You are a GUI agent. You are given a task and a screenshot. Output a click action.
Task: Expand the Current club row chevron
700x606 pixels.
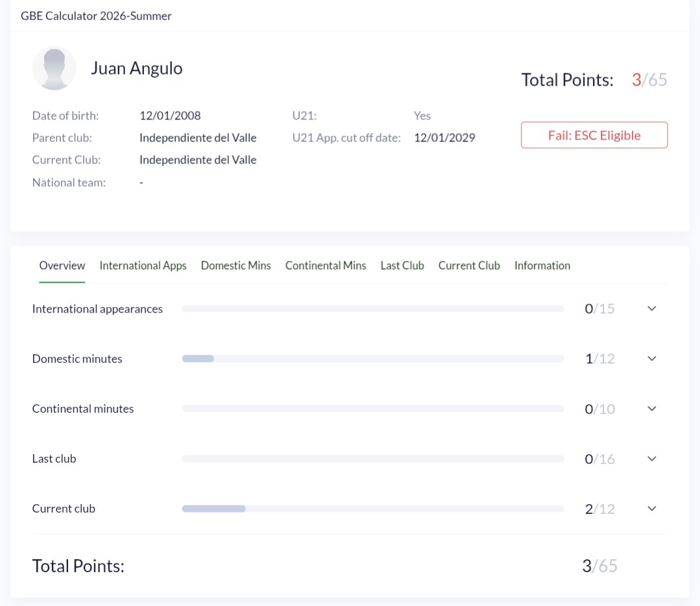[652, 509]
